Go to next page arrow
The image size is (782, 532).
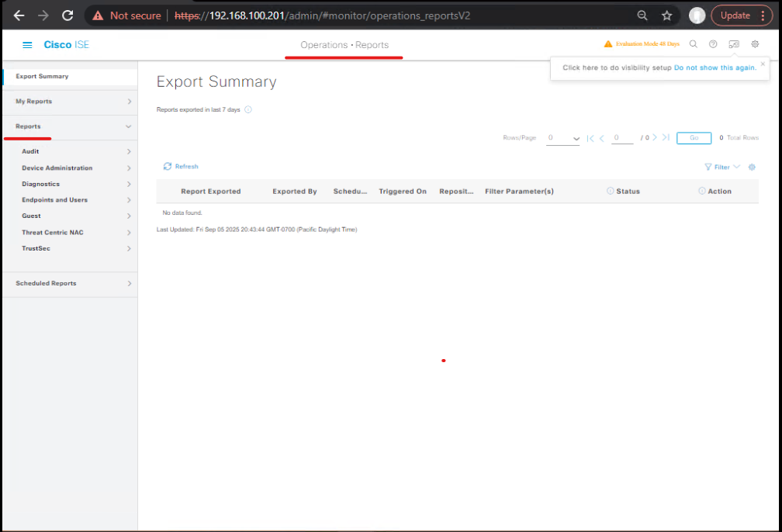pyautogui.click(x=655, y=137)
